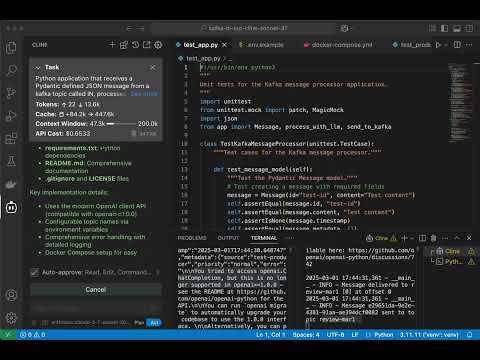Maximize panel with chevron up
480x360 pixels.
tap(457, 238)
